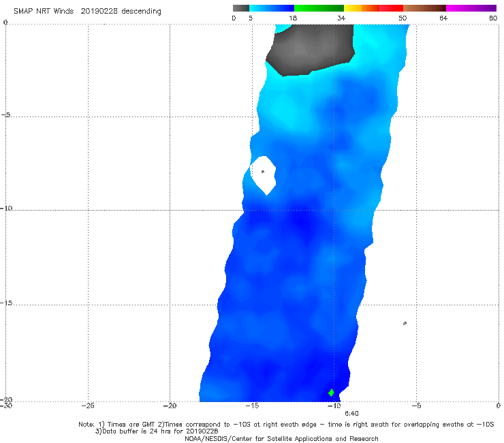
Task: Click the latitude axis label '-15'
Action: point(6,303)
